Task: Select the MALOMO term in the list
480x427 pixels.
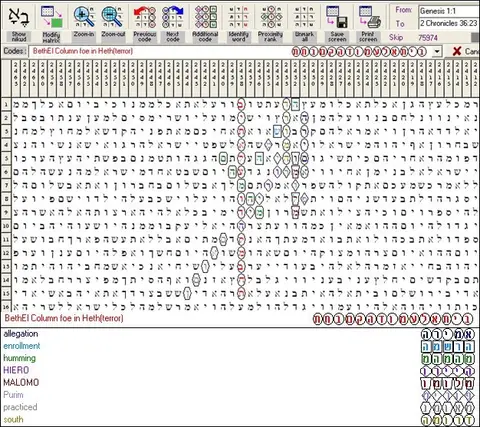Action: 21,383
